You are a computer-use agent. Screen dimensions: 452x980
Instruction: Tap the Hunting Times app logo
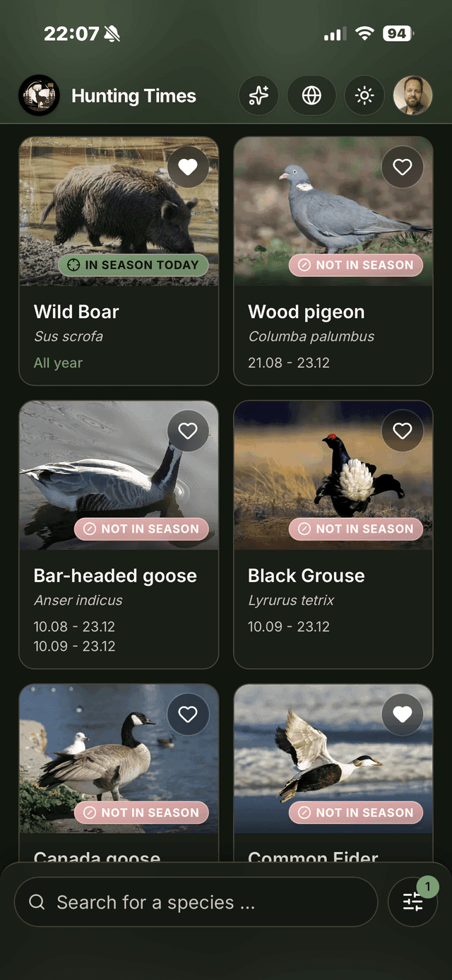tap(39, 95)
